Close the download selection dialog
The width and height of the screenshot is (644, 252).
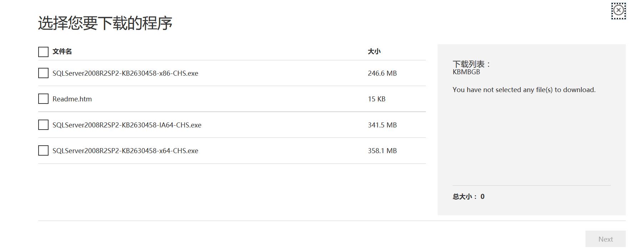618,10
